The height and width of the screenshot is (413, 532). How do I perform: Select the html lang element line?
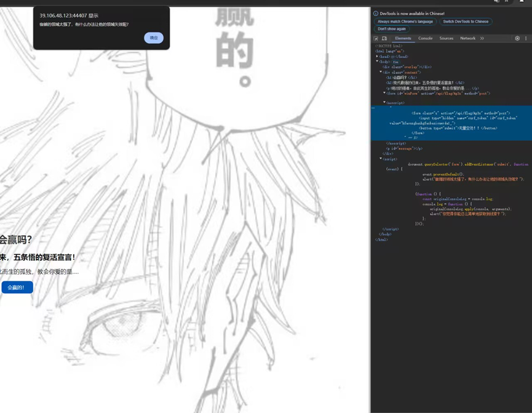point(389,51)
